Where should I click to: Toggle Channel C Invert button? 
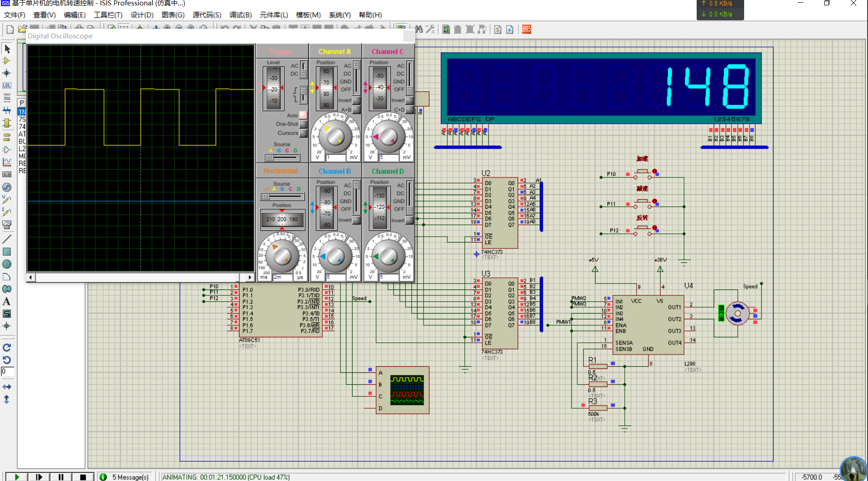tap(410, 100)
